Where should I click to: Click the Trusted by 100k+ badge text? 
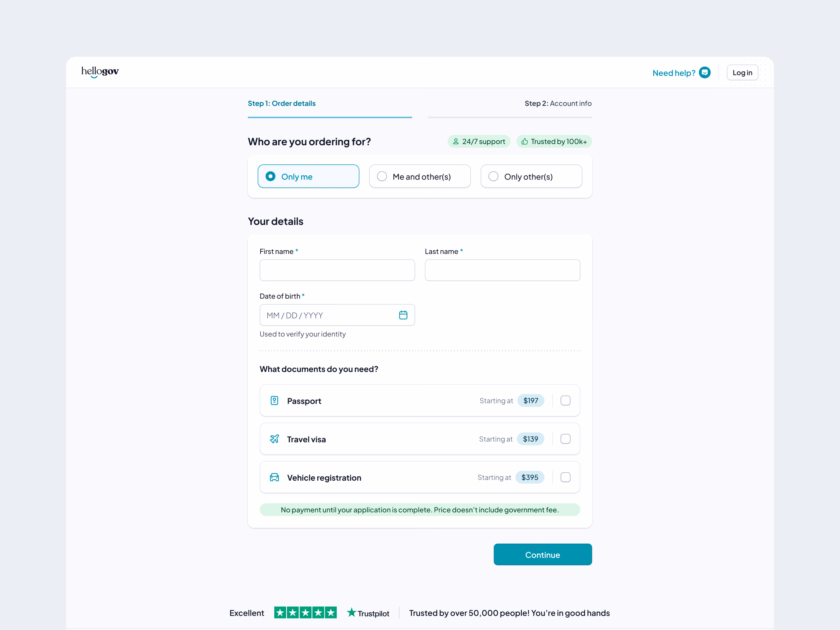(559, 142)
